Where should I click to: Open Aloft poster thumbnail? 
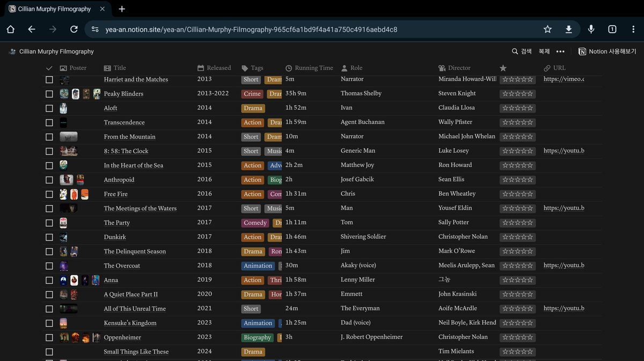[64, 108]
